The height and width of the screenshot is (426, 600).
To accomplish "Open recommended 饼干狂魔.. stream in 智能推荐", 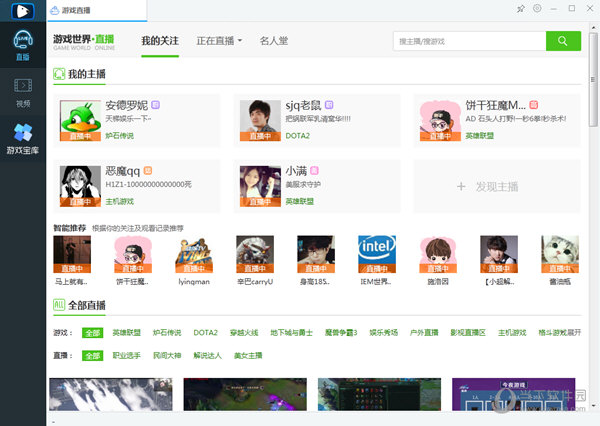I will [x=133, y=254].
